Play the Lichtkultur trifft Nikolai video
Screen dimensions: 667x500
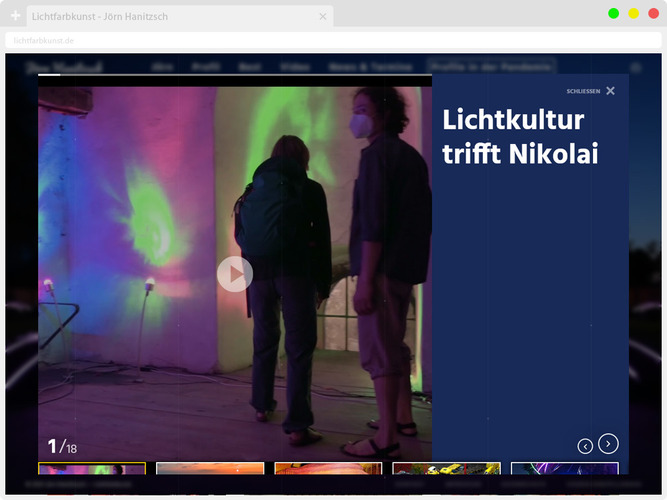pos(235,274)
